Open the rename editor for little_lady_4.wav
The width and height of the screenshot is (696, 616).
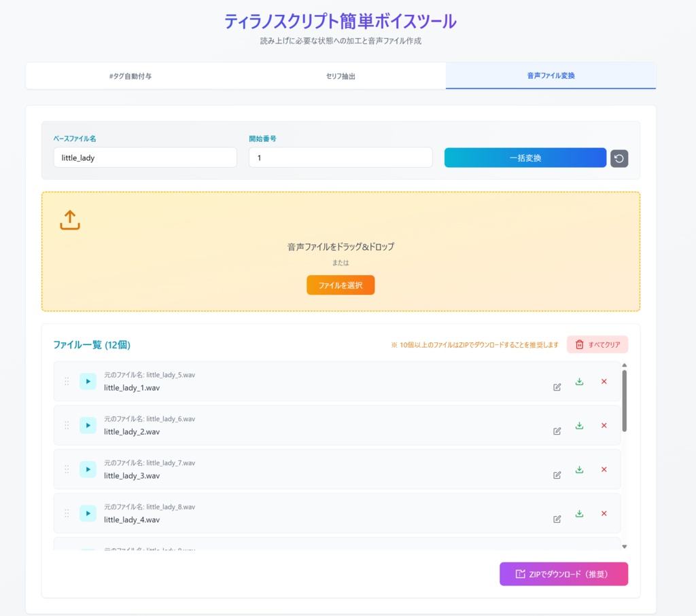(557, 518)
